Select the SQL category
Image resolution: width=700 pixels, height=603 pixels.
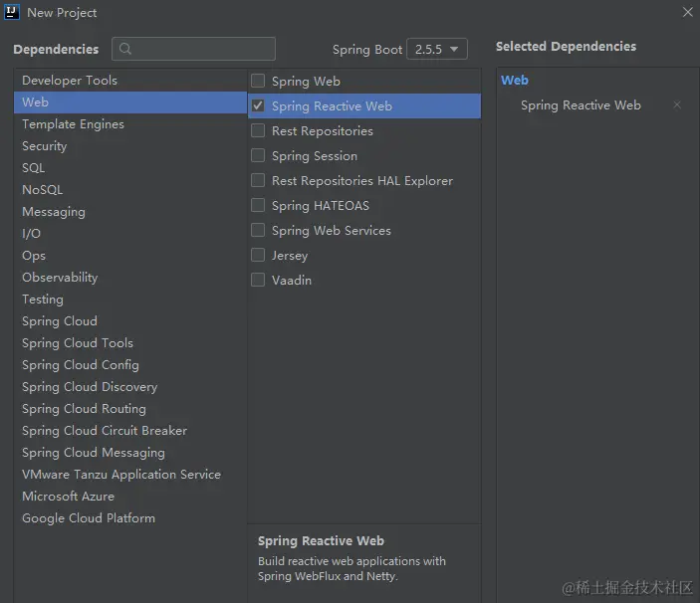pyautogui.click(x=130, y=168)
